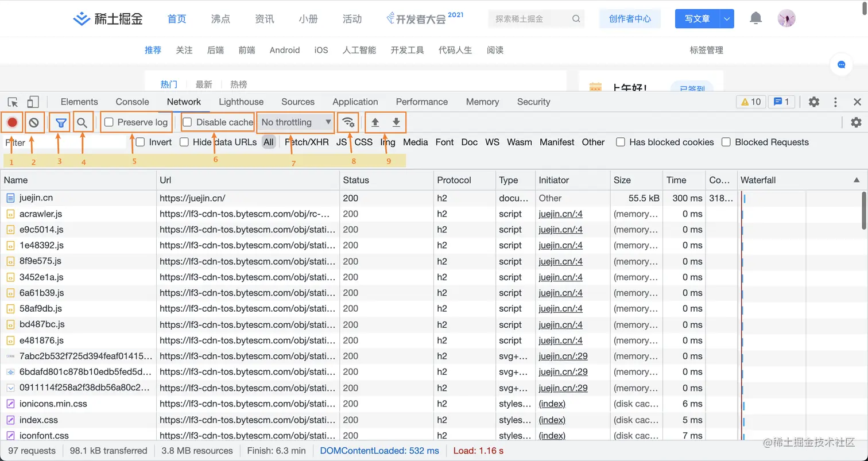Select the 后端 category link

(x=215, y=50)
